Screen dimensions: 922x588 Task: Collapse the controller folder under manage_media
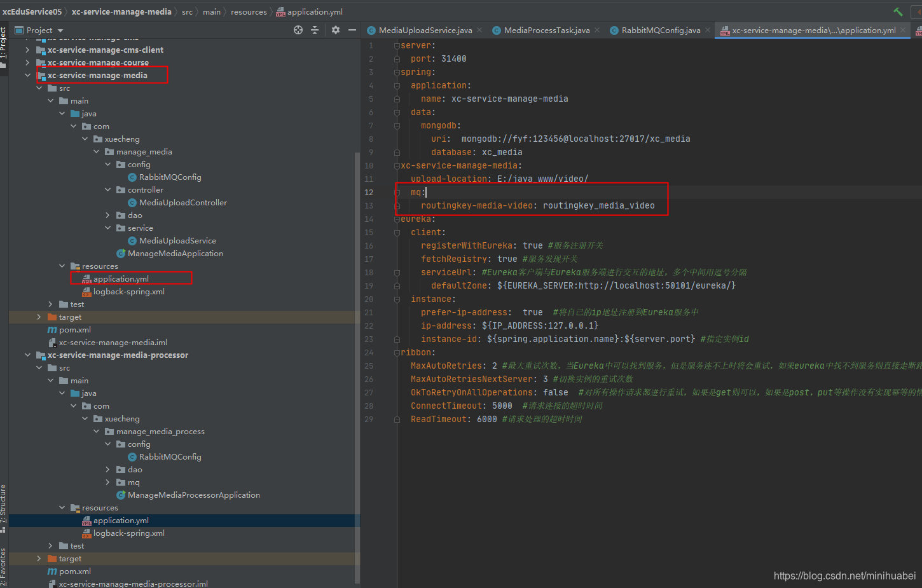pos(107,189)
